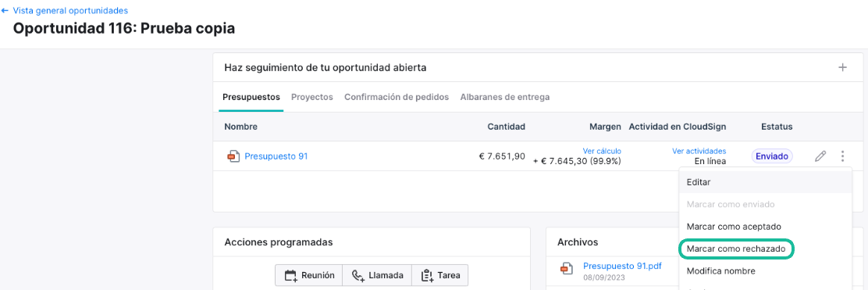Select the Presupuestos tab
This screenshot has height=290, width=868.
(251, 97)
